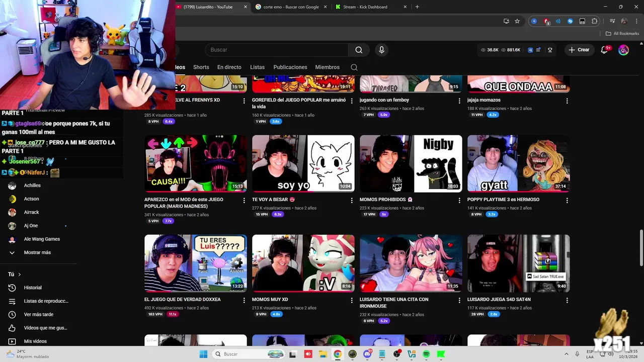Open POPPY PLAYTIME 3 es HERMOSO thumbnail
Screen dimensions: 644x362
tap(519, 163)
